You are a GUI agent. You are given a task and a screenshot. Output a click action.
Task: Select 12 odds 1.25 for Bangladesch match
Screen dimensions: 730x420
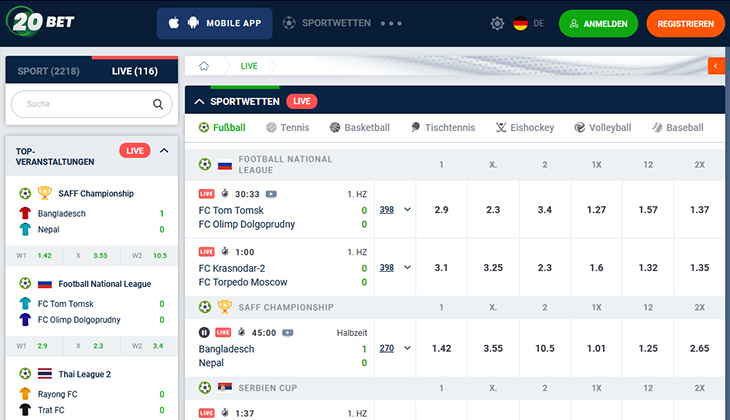[x=648, y=348]
